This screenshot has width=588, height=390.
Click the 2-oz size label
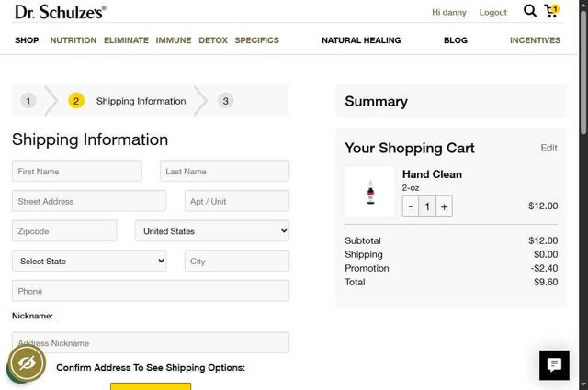[411, 188]
